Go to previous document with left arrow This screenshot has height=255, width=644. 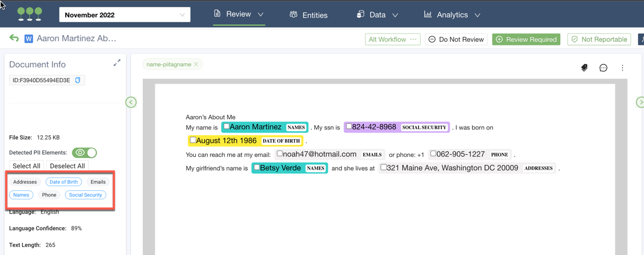click(x=131, y=102)
